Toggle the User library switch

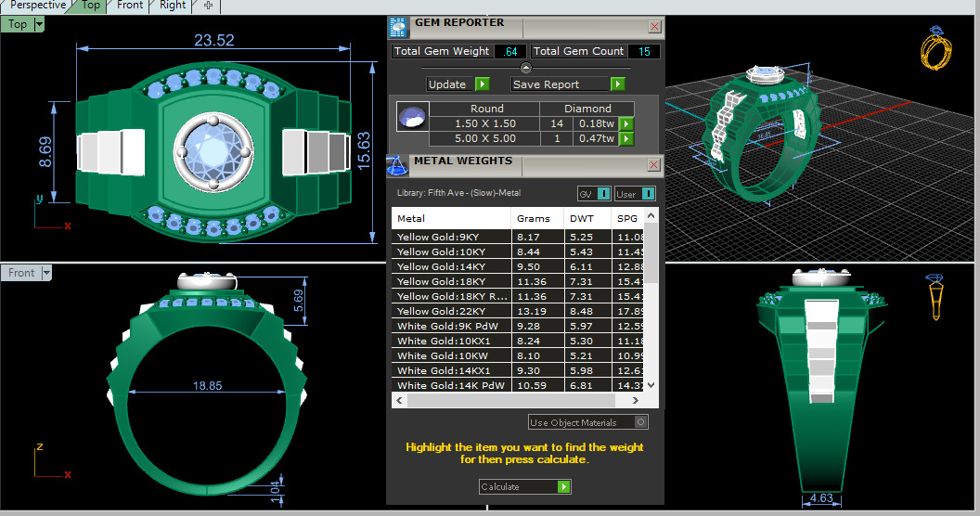(x=648, y=194)
